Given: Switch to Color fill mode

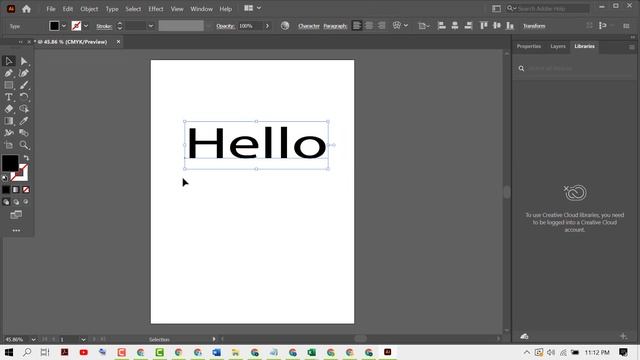Looking at the screenshot, I should click(x=6, y=190).
